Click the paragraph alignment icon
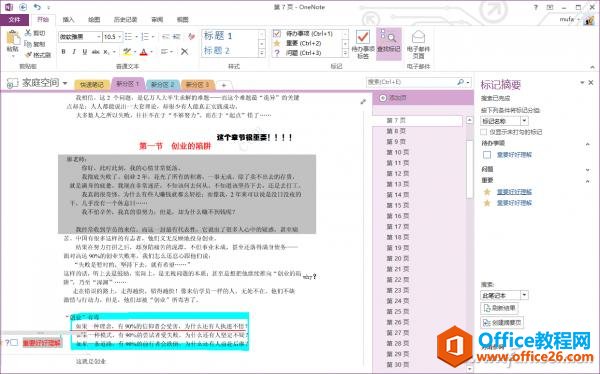Viewport: 600px width, 374px height. coord(165,52)
